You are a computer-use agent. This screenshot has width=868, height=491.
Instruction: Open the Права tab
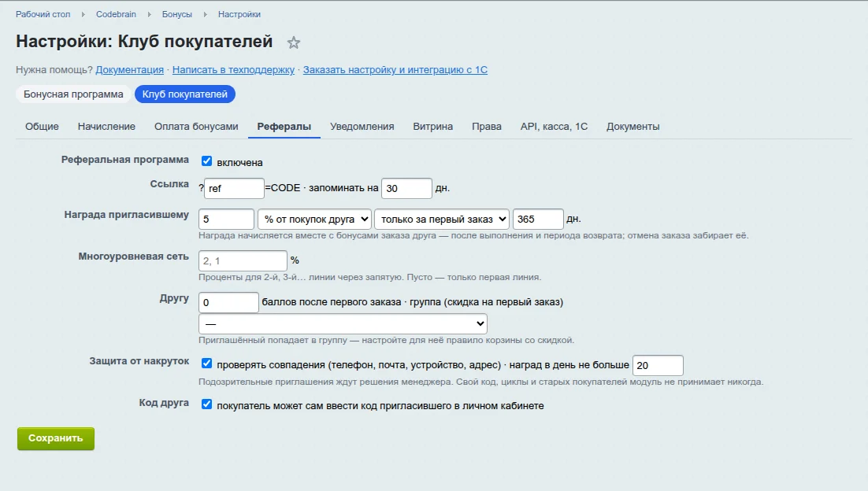point(487,127)
